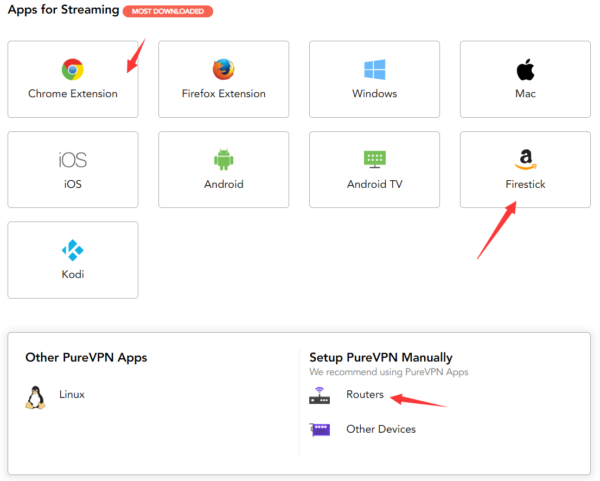Click the Most Downloaded badge
The image size is (600, 481).
(x=168, y=11)
